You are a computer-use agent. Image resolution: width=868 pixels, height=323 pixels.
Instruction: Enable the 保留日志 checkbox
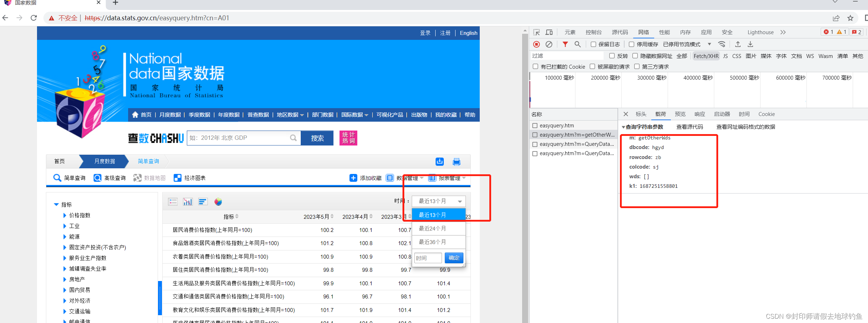(593, 44)
